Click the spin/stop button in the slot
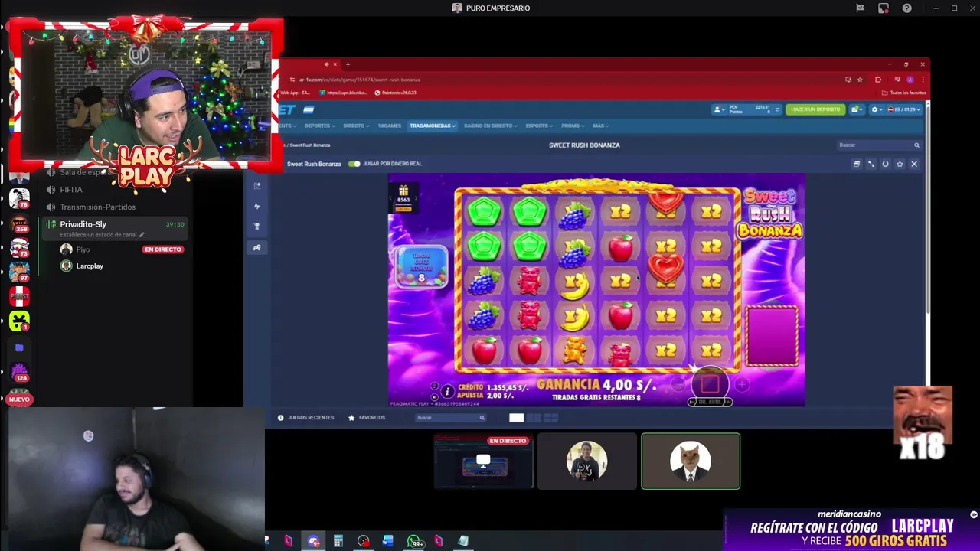Viewport: 980px width, 551px height. tap(709, 383)
